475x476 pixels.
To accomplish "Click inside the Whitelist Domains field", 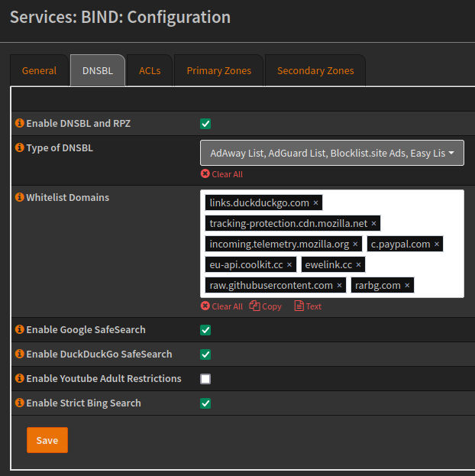I will click(332, 244).
